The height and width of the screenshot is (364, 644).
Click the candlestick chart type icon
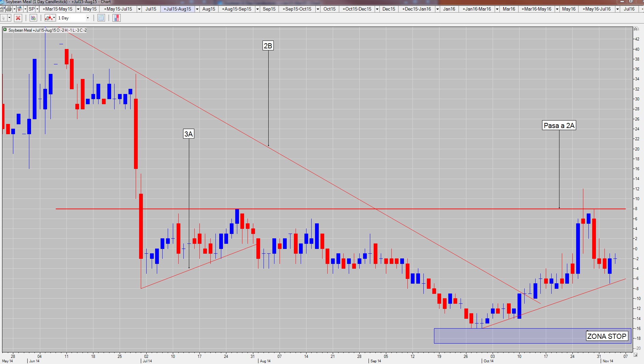(49, 18)
